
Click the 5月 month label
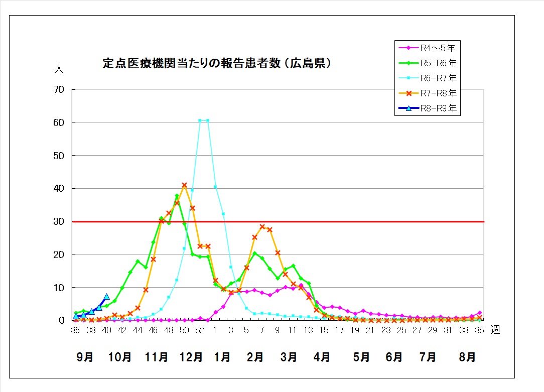point(361,357)
